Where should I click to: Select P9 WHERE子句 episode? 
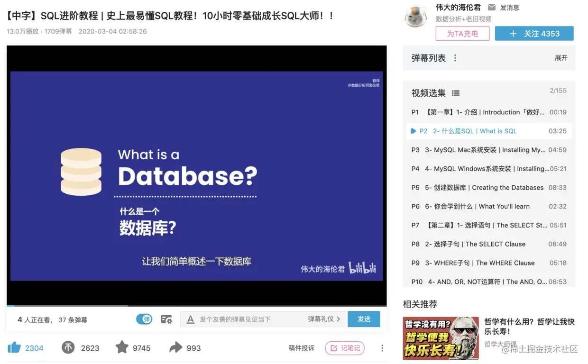(x=489, y=263)
